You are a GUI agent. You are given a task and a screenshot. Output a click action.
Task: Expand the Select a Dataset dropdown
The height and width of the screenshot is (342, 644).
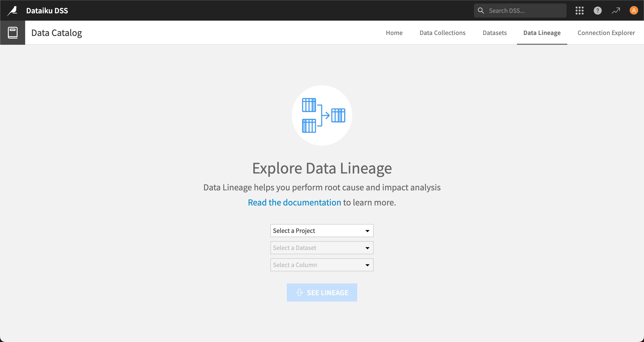(x=322, y=248)
